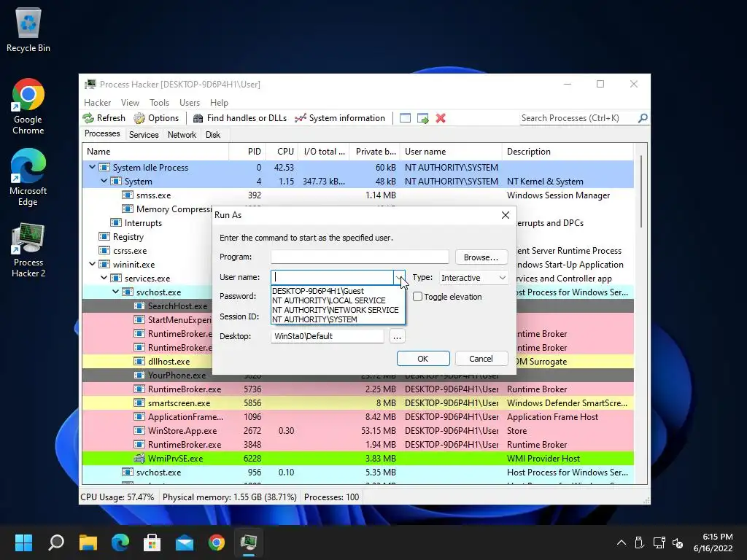Select NT AUTHORITY\NETWORK SERVICE option
Screen dimensions: 747x560
coord(337,310)
